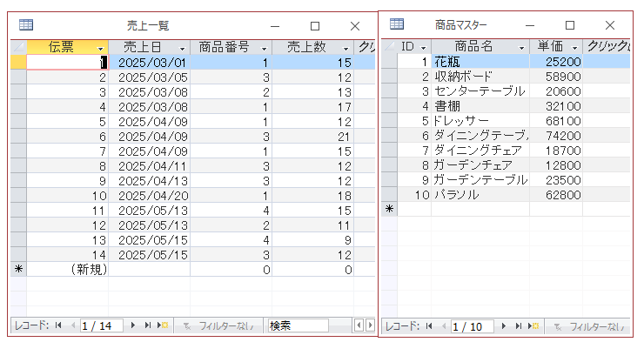Add new blank record in 商品マスター navigator
This screenshot has height=342, width=644.
tap(533, 326)
